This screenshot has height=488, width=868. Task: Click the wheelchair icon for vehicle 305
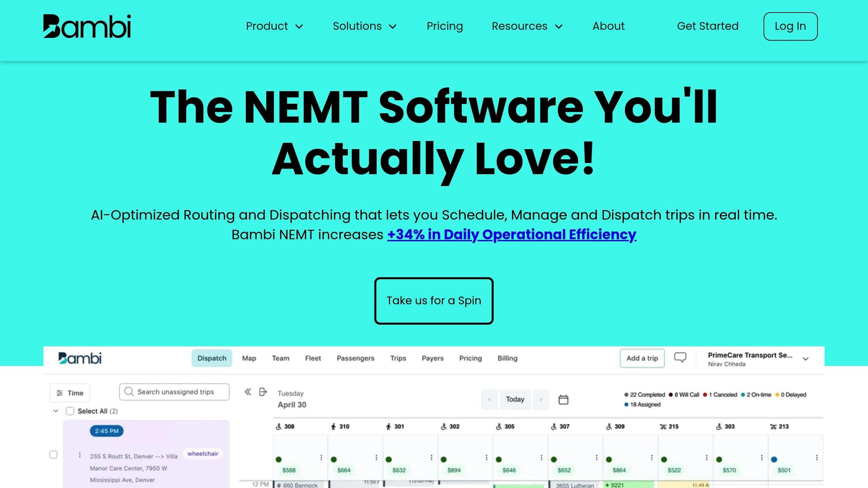pyautogui.click(x=499, y=427)
